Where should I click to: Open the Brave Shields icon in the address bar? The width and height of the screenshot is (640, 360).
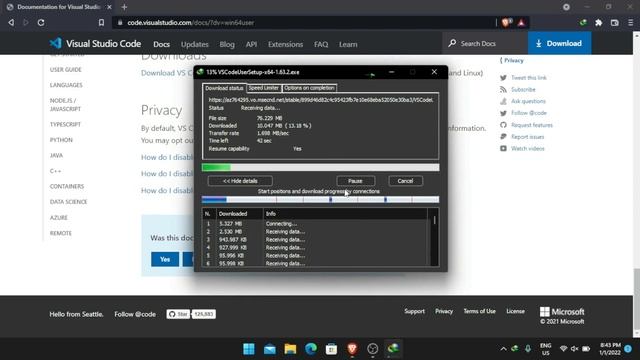pyautogui.click(x=506, y=22)
